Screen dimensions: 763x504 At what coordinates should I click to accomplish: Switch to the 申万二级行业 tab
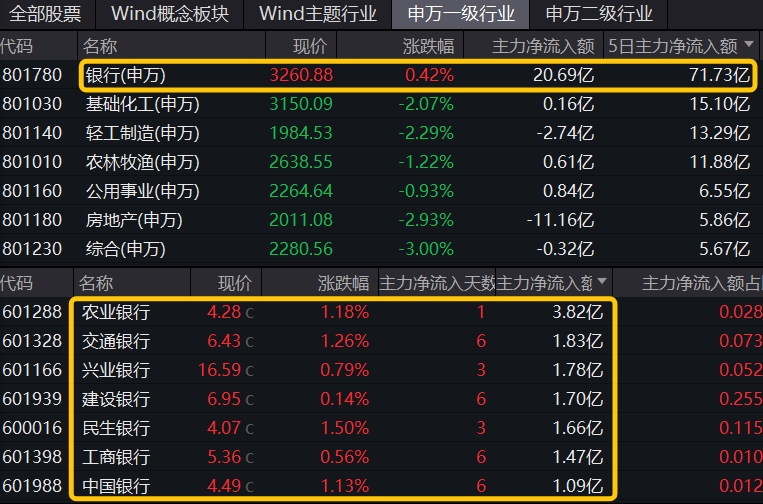point(599,14)
